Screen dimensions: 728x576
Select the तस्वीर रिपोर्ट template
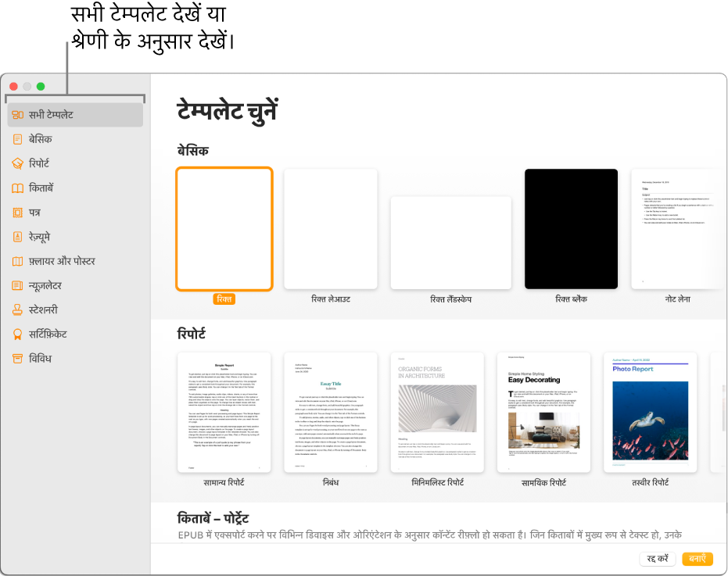click(651, 412)
